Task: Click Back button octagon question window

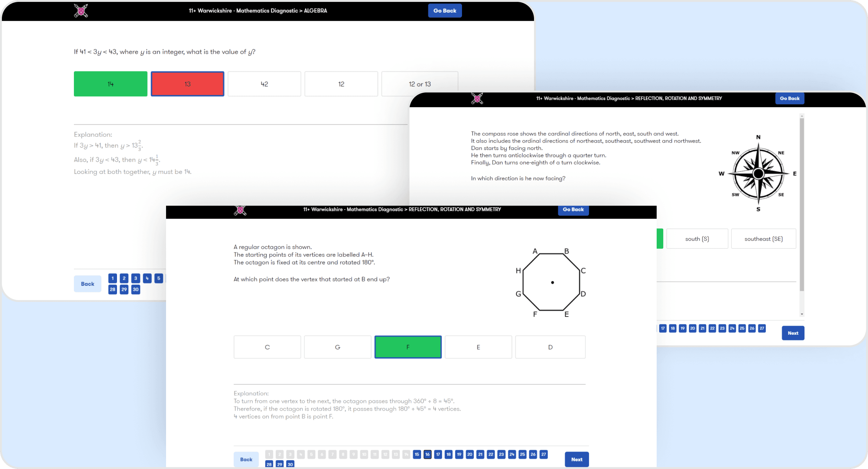Action: pos(245,459)
